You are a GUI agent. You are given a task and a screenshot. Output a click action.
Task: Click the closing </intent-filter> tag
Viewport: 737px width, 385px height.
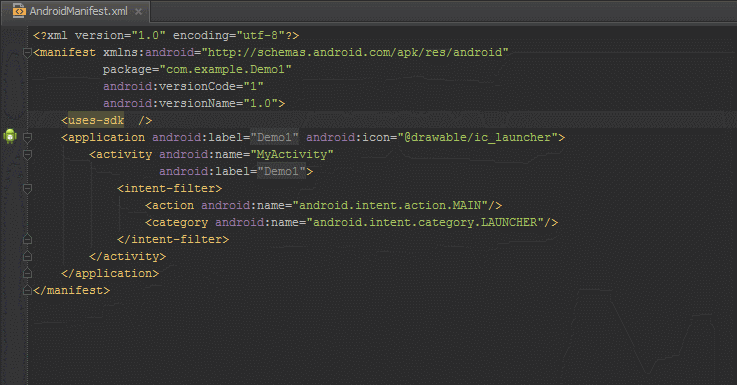coord(173,239)
